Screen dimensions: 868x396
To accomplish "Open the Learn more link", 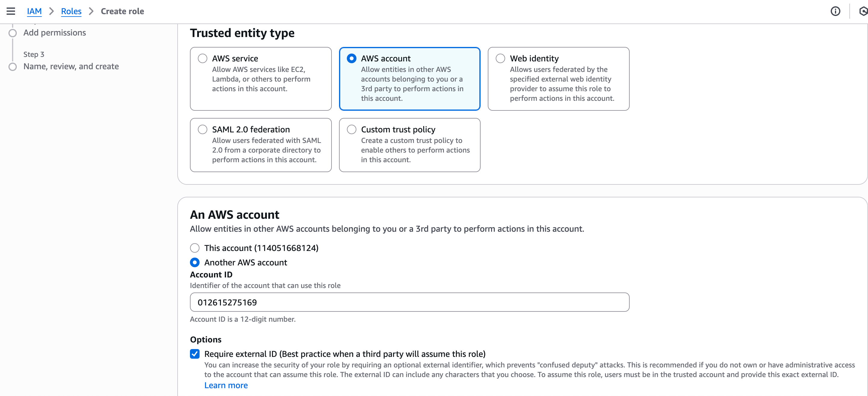I will pos(226,385).
